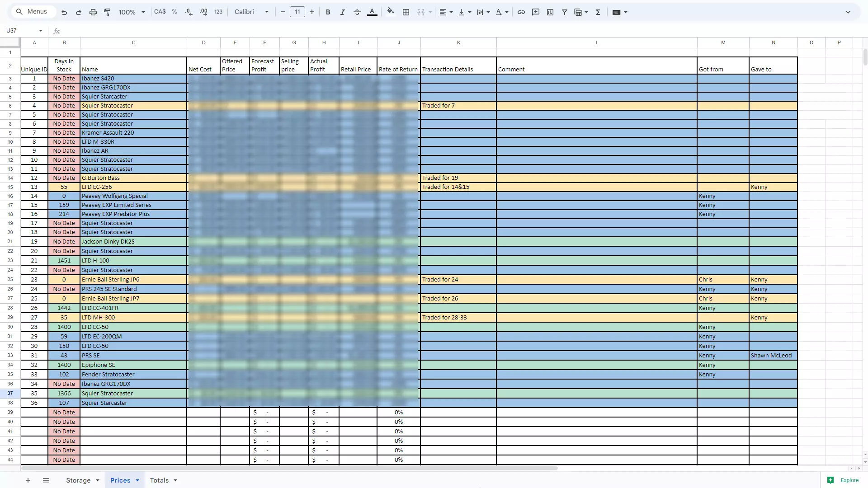Viewport: 868px width, 488px height.
Task: Click the "Peavey Wolfgang Special" cell
Action: click(x=133, y=196)
